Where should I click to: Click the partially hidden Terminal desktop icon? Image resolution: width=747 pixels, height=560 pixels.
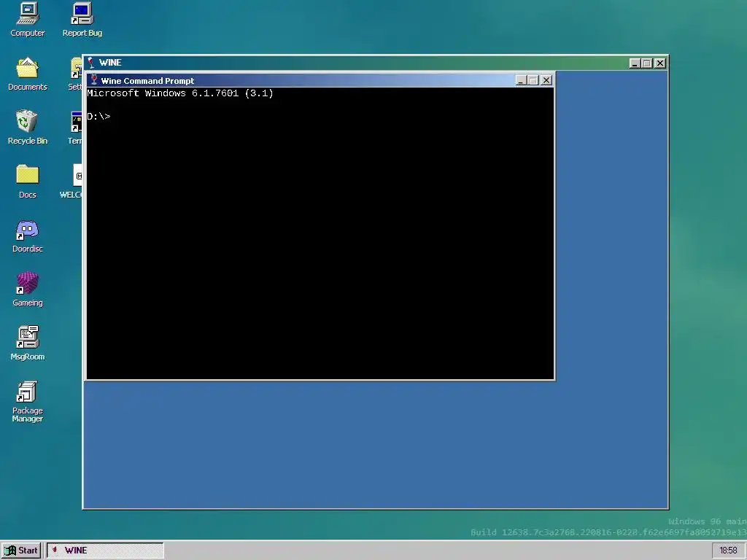(x=75, y=127)
